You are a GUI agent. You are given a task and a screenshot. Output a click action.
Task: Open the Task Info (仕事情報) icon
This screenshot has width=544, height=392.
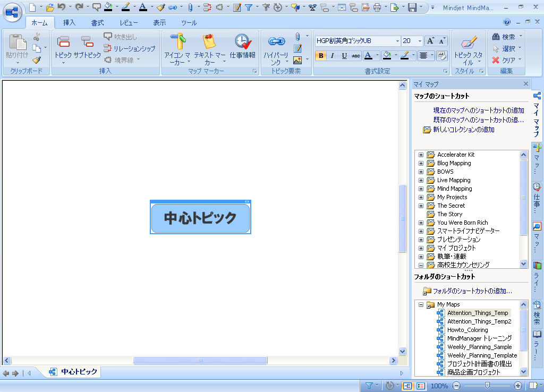coord(243,42)
